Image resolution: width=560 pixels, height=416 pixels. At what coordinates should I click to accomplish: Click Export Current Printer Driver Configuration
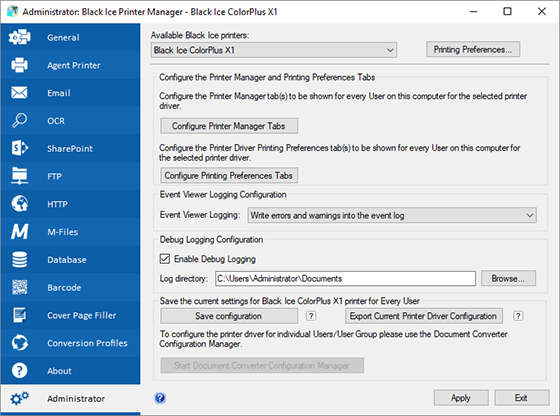point(424,316)
